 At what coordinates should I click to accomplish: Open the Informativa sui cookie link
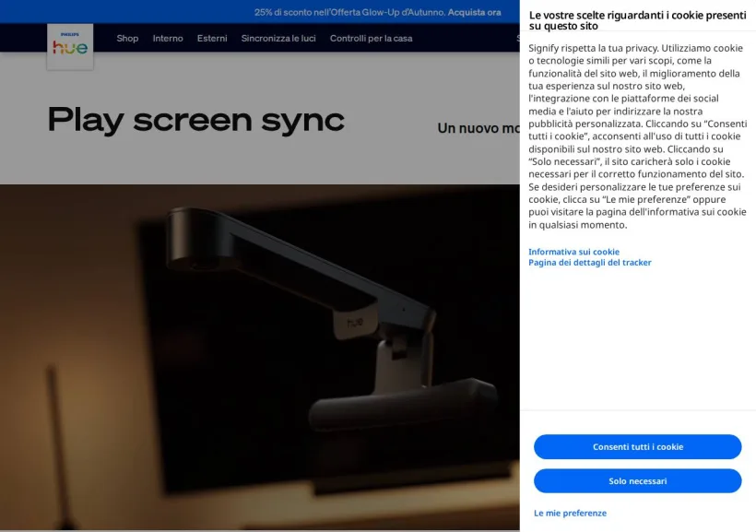coord(573,252)
